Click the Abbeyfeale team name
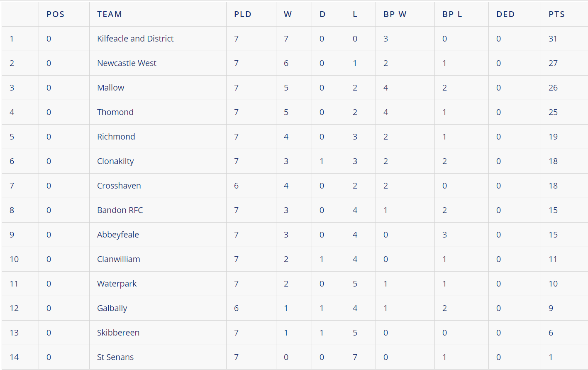Image resolution: width=588 pixels, height=370 pixels. click(x=118, y=235)
